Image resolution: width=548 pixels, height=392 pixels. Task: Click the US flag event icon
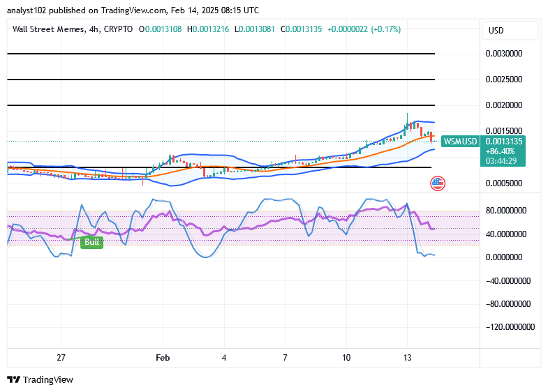437,183
